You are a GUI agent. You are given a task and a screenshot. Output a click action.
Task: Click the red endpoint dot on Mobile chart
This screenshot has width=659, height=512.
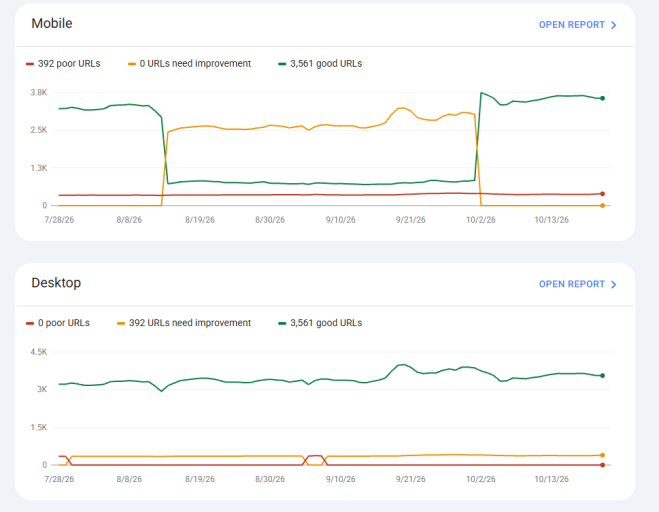[602, 194]
